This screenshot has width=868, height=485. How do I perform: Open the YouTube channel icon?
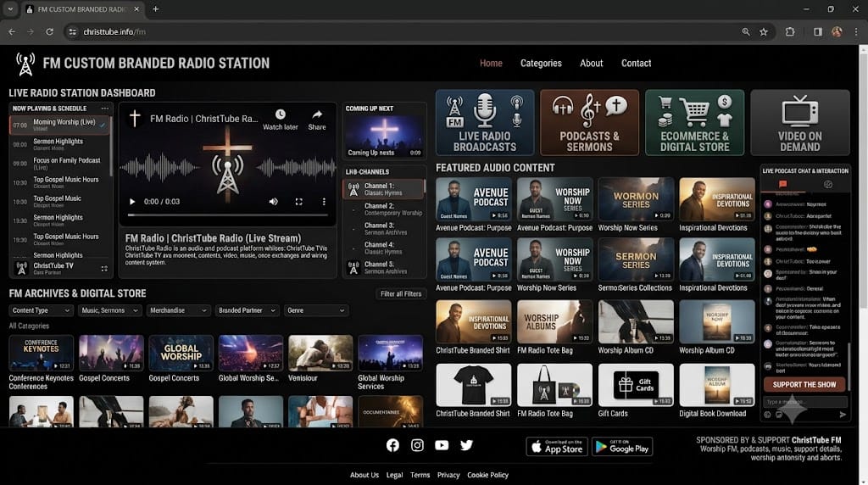pos(442,445)
